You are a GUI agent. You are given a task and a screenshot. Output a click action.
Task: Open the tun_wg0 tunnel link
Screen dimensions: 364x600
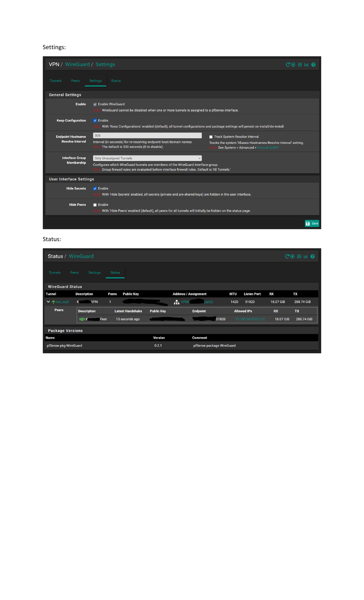tap(63, 302)
